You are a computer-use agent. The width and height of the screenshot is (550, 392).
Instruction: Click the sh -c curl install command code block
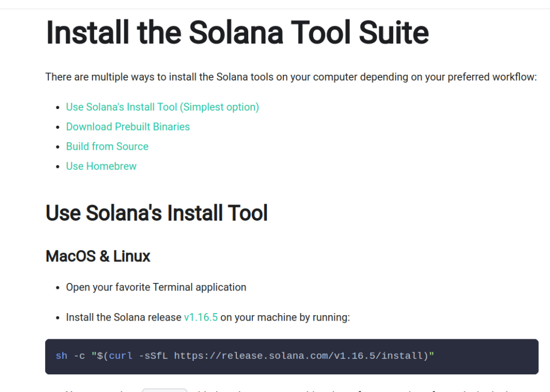click(x=292, y=357)
